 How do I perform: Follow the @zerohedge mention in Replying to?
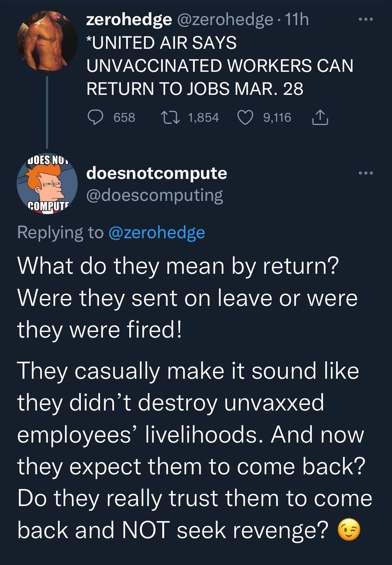156,232
